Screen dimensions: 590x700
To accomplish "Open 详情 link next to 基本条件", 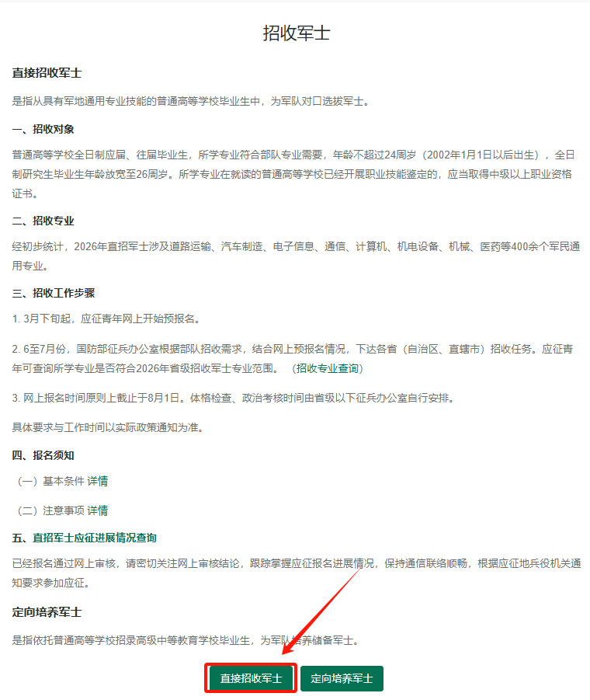I will click(98, 481).
